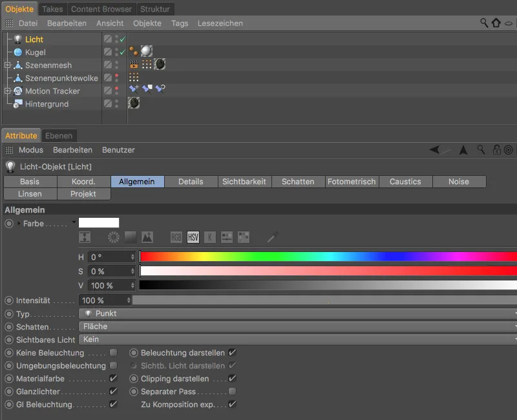Click the eye icon in Objekte manager

click(509, 23)
